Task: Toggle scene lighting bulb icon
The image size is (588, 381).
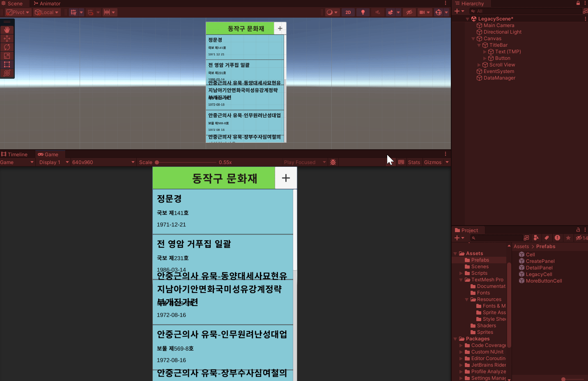Action: click(x=363, y=12)
